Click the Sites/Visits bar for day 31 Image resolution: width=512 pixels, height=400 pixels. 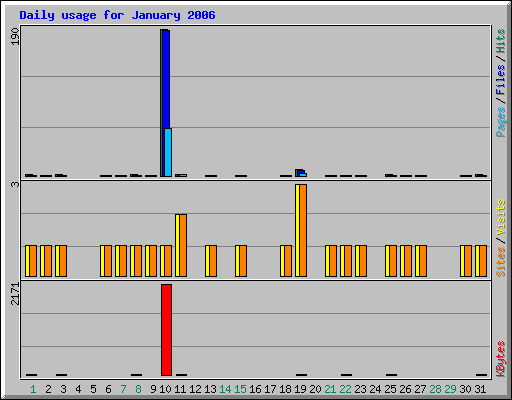(481, 261)
